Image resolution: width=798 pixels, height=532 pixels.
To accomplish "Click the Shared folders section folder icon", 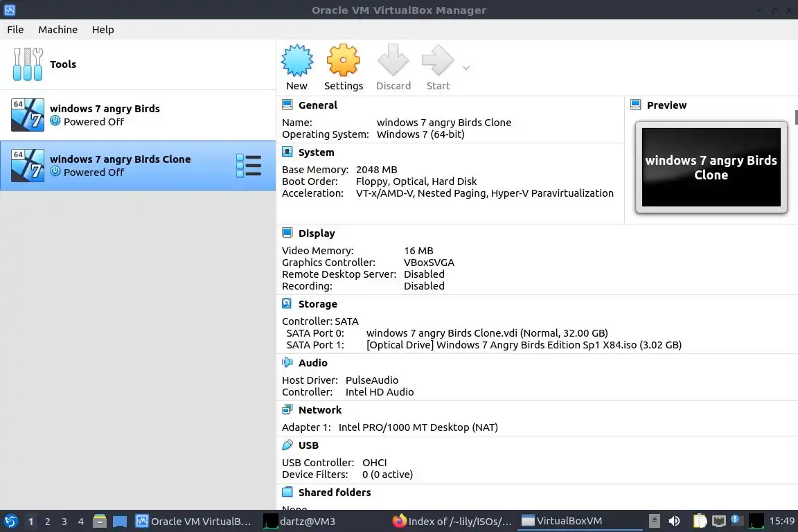I will [287, 492].
